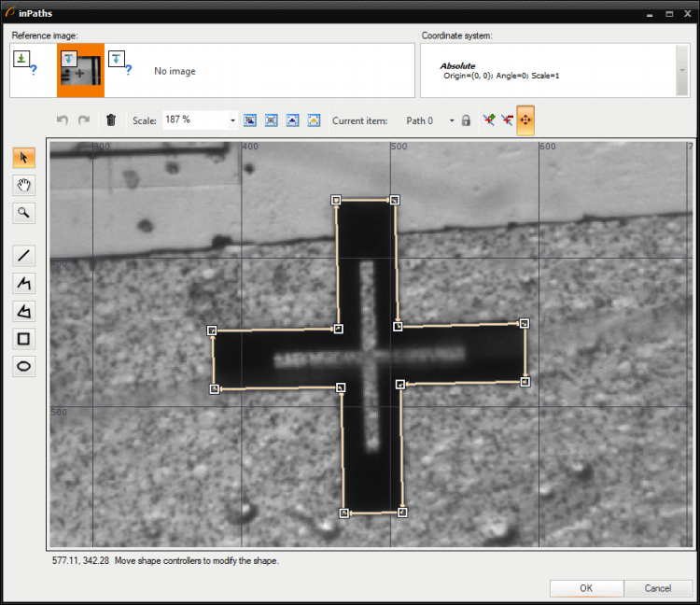Click the undo arrow in toolbar
Viewport: 700px width, 605px height.
coord(63,120)
